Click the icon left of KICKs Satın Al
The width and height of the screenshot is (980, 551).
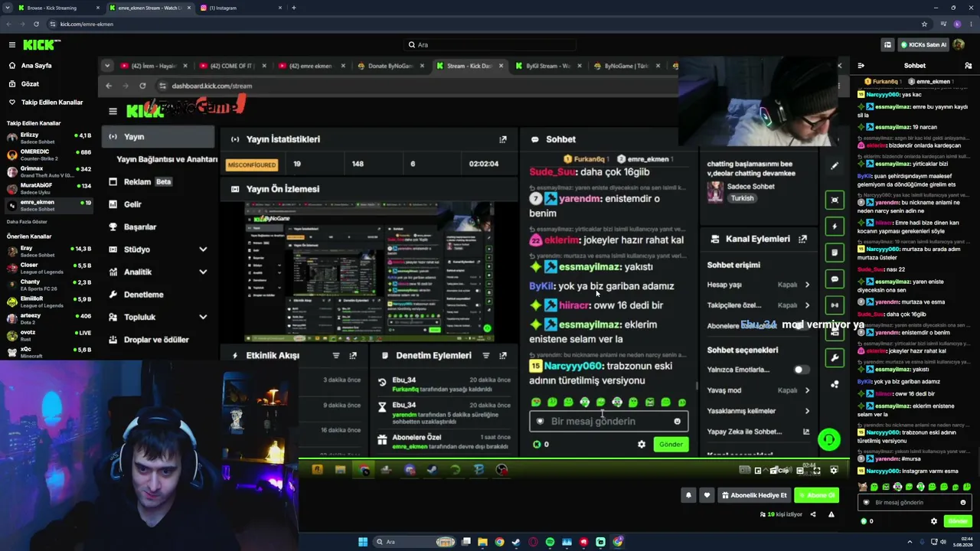[x=887, y=45]
